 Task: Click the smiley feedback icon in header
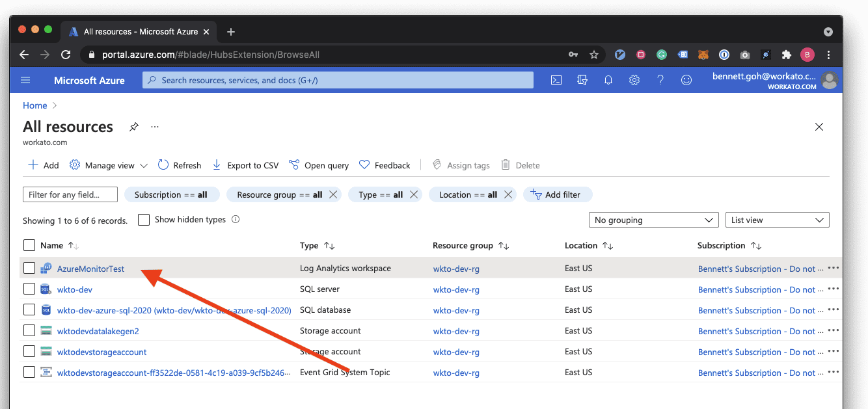tap(686, 80)
